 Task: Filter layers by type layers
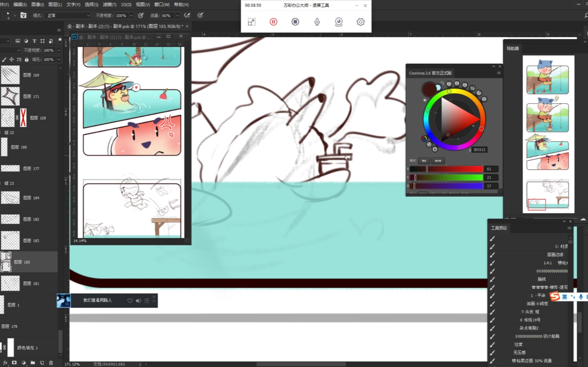(x=34, y=41)
